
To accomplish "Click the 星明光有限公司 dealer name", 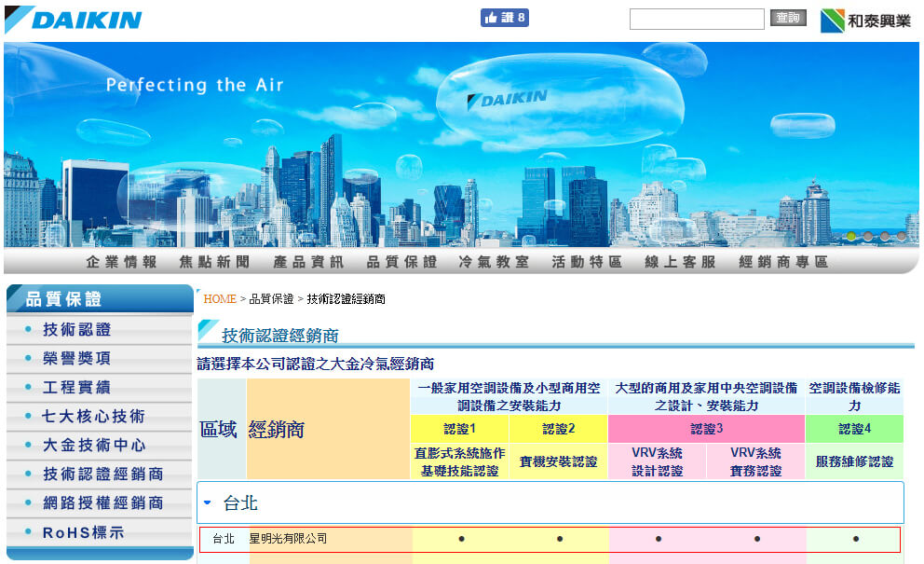I will [288, 539].
